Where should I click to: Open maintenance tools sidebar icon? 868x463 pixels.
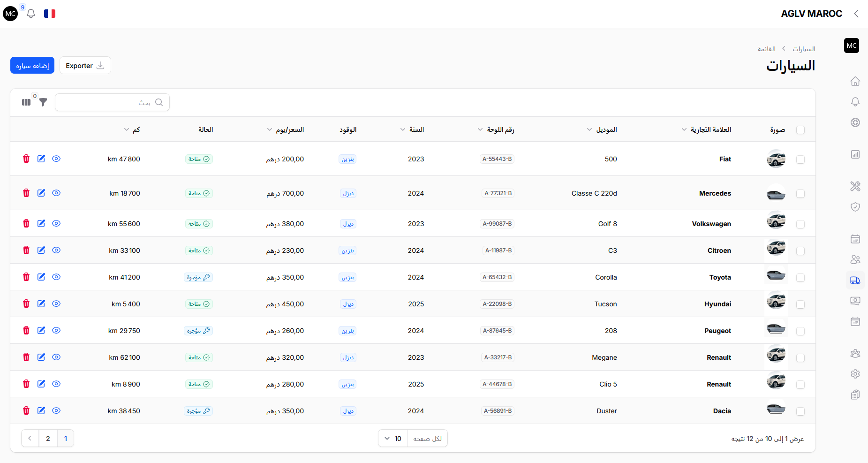[855, 186]
